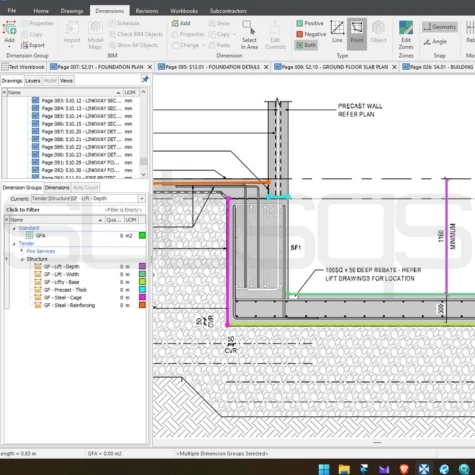Click Show in Dimension group
475x475 pixels.
[219, 23]
